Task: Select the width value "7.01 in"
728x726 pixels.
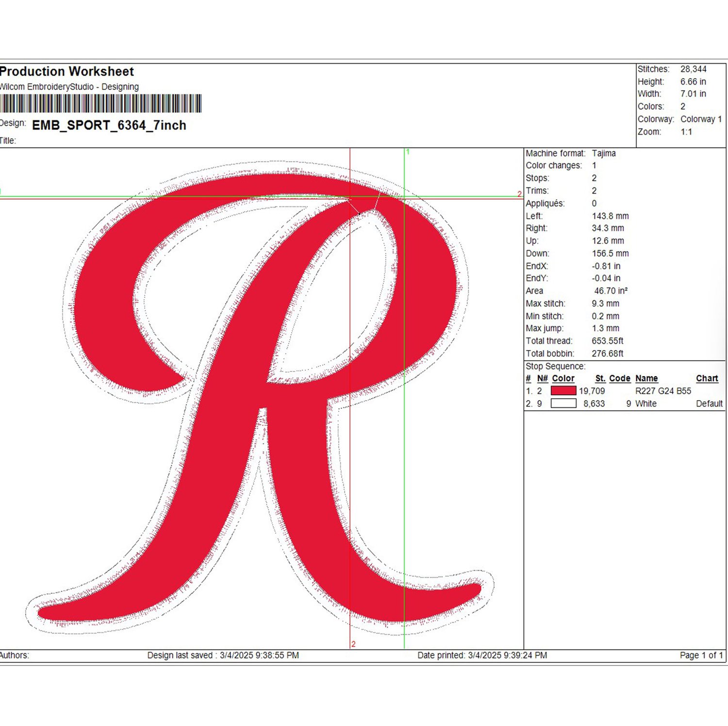Action: 693,94
